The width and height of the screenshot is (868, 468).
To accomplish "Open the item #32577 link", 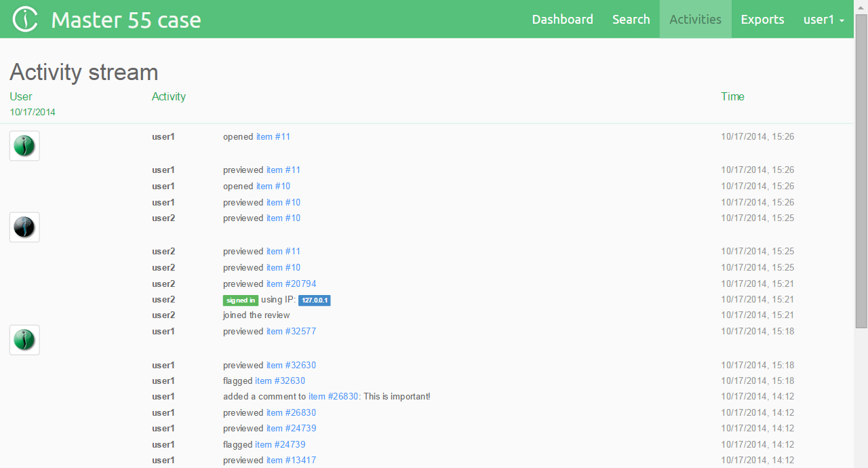I will 291,332.
